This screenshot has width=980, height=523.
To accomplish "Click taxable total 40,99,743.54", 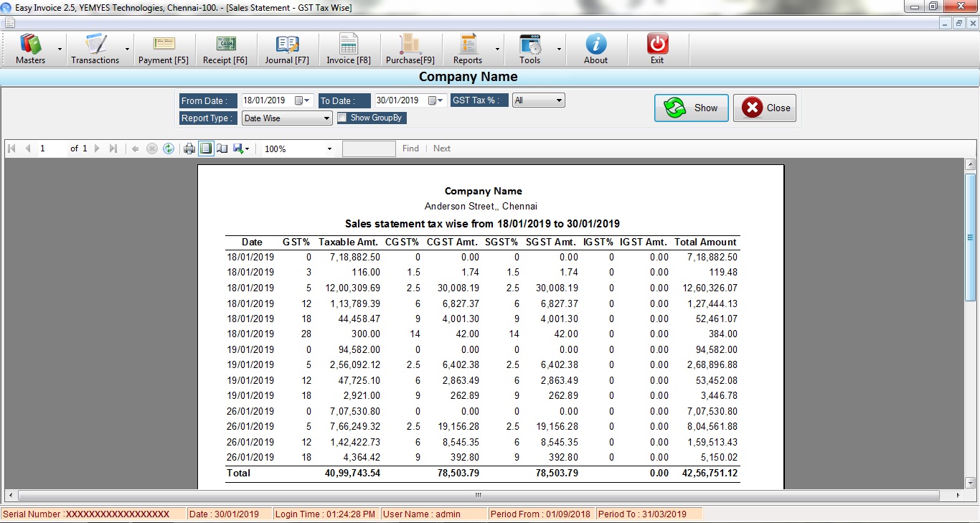I will 352,473.
